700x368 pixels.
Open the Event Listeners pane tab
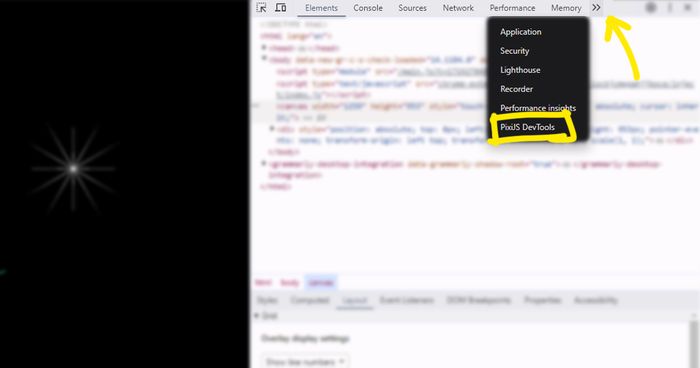pos(407,300)
